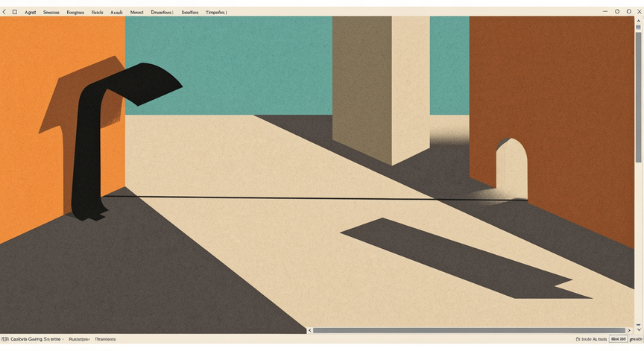Click the Ttrantents label in the status bar
The height and width of the screenshot is (351, 644).
(x=105, y=339)
